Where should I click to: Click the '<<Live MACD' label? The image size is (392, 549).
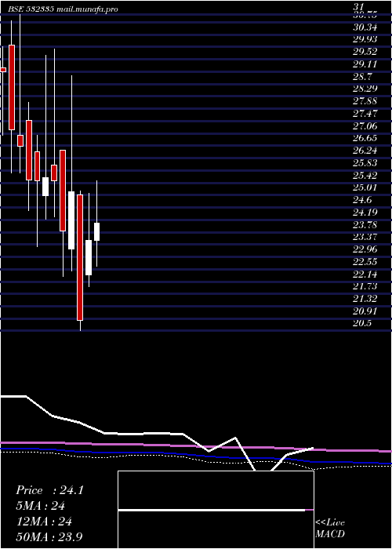(x=330, y=529)
